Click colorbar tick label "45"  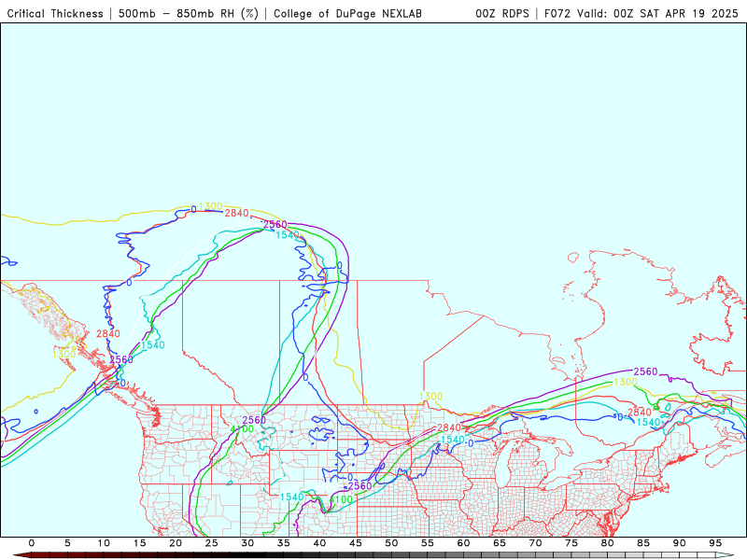pyautogui.click(x=356, y=543)
